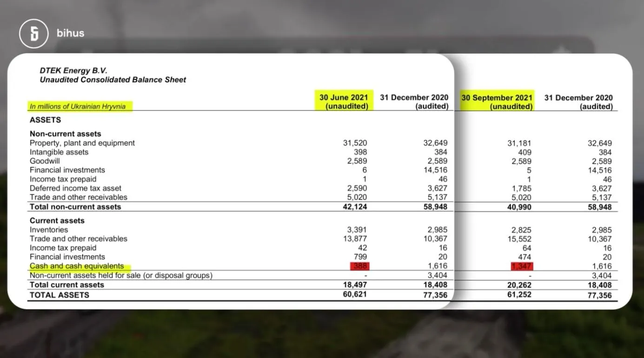644x358 pixels.
Task: Click the 20,262 total current assets value
Action: pos(519,285)
